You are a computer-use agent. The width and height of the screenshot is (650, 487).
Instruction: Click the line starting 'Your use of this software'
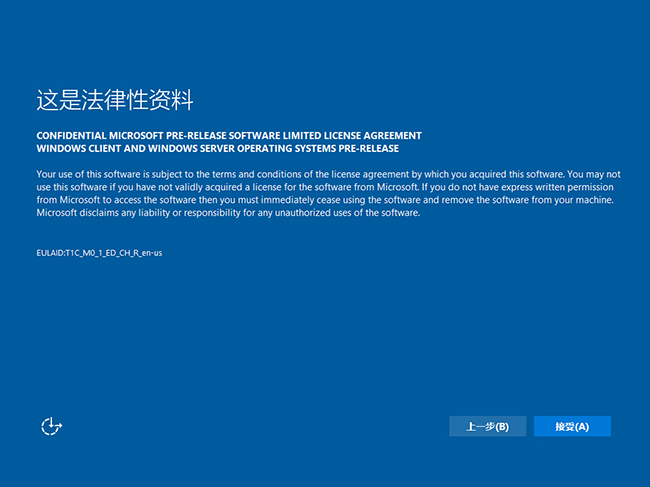pyautogui.click(x=328, y=174)
